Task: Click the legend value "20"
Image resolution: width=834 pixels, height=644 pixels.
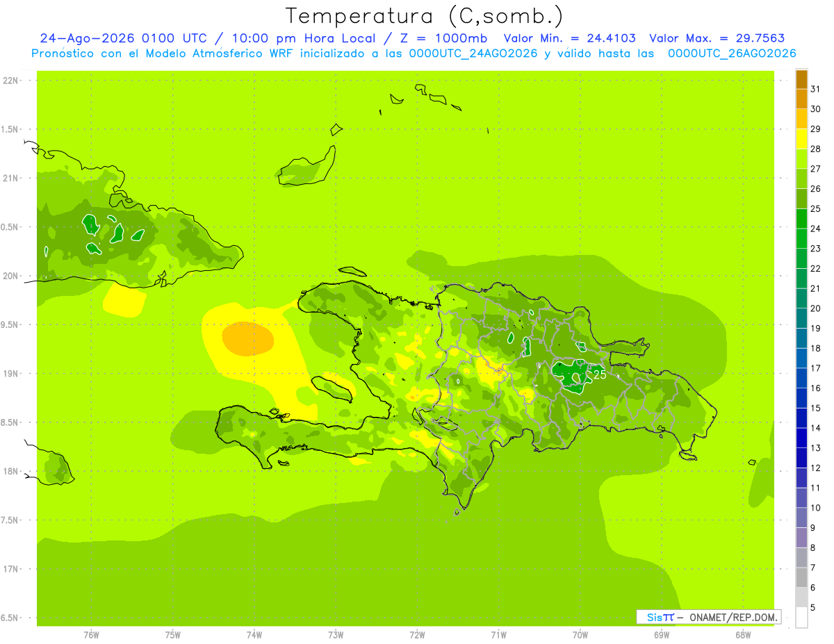Action: pyautogui.click(x=816, y=308)
